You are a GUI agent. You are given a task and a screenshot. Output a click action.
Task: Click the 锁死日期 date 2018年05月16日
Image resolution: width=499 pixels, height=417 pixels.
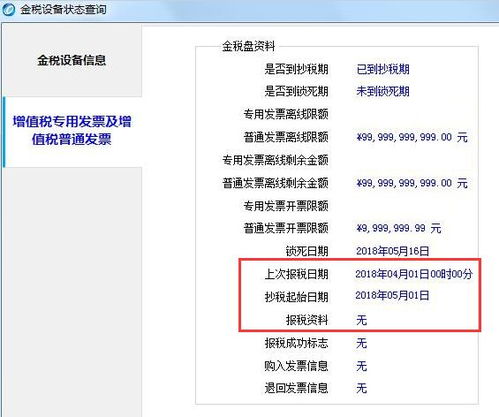click(x=392, y=251)
